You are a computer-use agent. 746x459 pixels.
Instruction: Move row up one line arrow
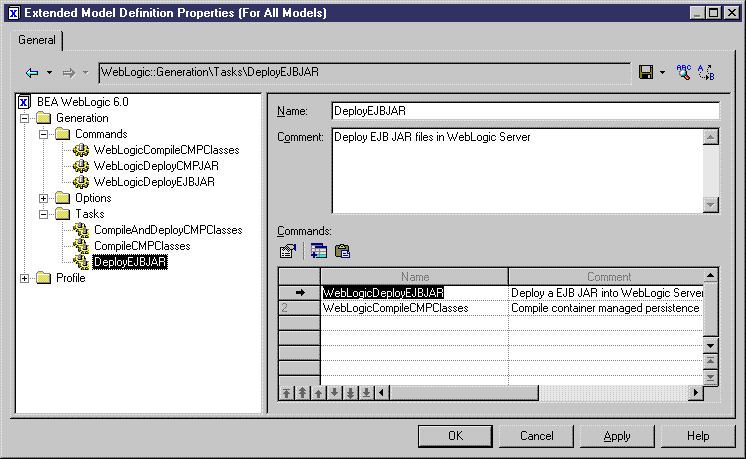point(319,393)
